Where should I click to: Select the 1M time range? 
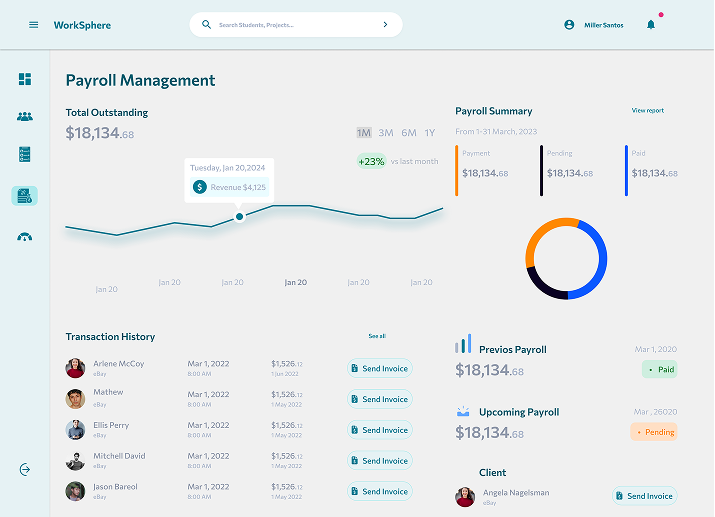pos(363,133)
